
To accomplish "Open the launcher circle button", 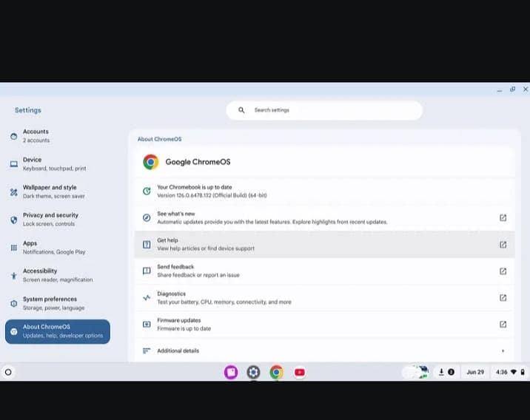I will [x=8, y=372].
